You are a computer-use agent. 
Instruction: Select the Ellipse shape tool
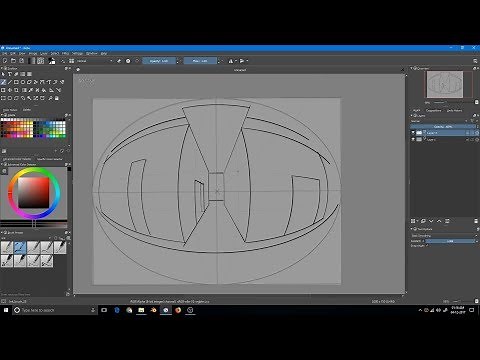23,82
